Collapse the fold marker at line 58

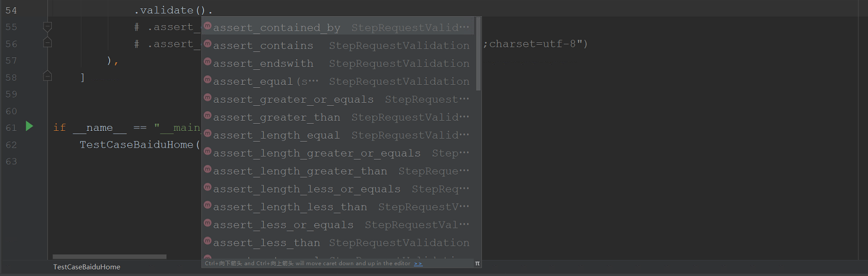point(48,76)
